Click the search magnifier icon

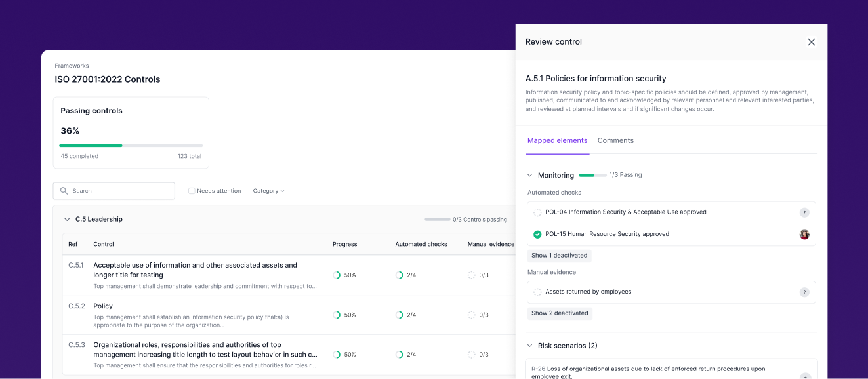point(64,191)
